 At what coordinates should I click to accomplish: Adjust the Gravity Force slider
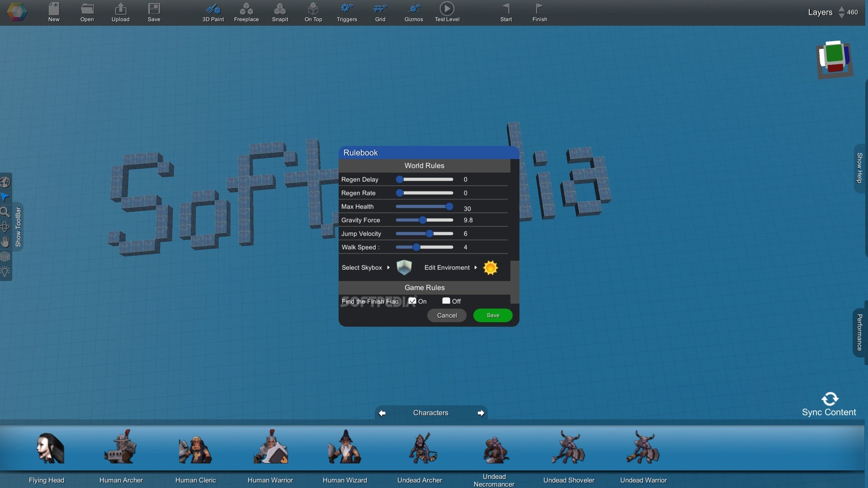click(x=425, y=220)
